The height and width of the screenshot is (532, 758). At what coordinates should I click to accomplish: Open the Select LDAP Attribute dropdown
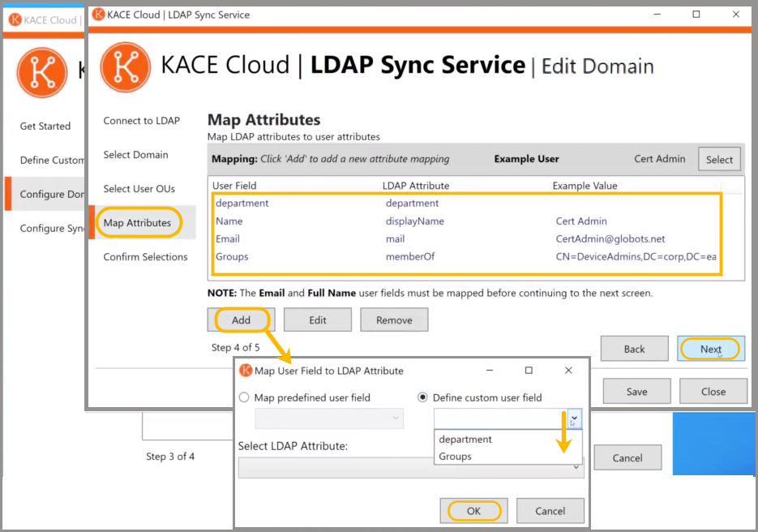[x=412, y=468]
